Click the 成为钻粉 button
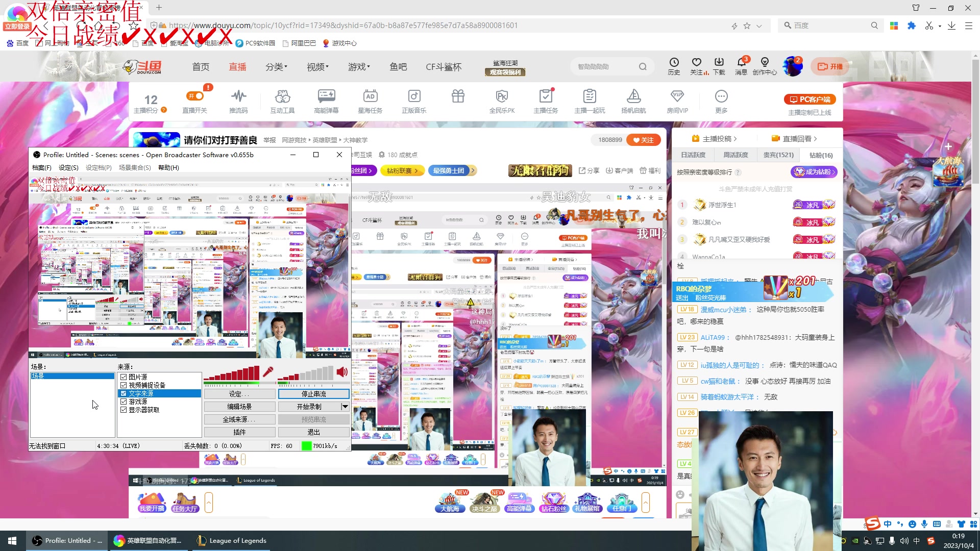This screenshot has width=980, height=551. [x=814, y=172]
